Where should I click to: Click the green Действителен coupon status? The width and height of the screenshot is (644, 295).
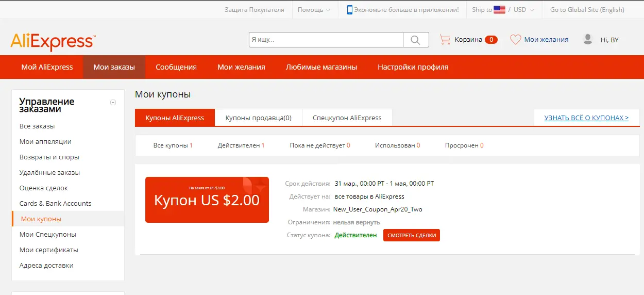click(356, 235)
